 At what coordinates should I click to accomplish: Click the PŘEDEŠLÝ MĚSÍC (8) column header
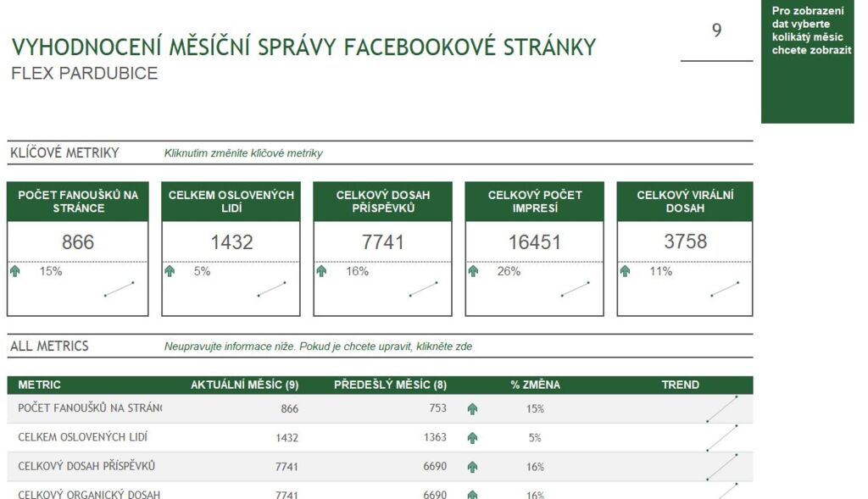[x=390, y=385]
